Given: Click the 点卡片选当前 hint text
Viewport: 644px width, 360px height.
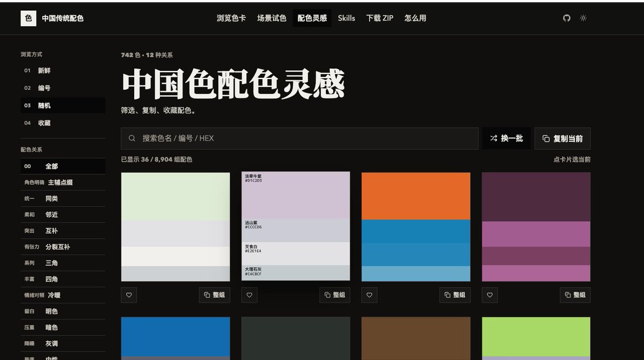Looking at the screenshot, I should click(x=572, y=160).
